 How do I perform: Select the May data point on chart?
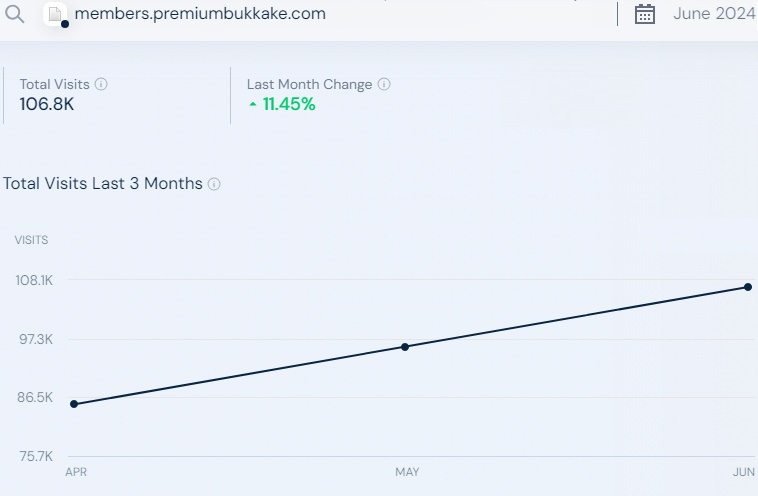(x=405, y=347)
